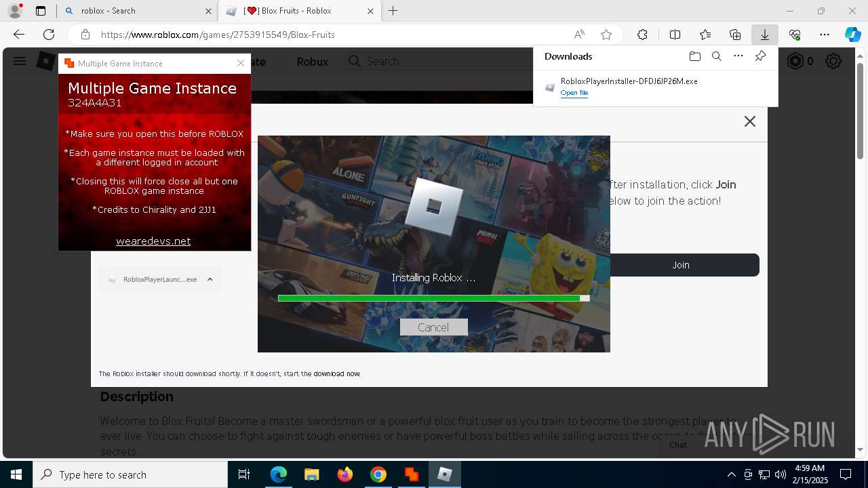Pin the Downloads panel
This screenshot has height=488, width=868.
coord(760,56)
